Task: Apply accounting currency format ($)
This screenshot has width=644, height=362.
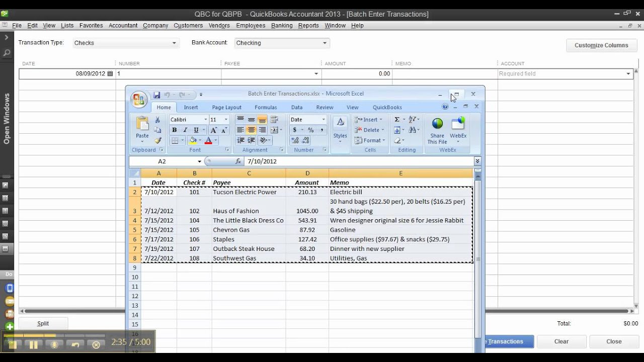Action: point(294,130)
